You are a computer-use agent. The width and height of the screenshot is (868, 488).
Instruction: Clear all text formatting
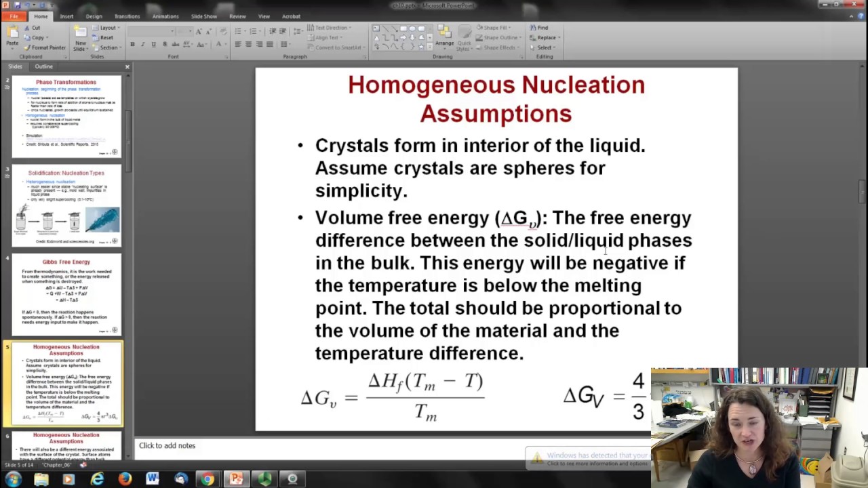click(x=223, y=31)
